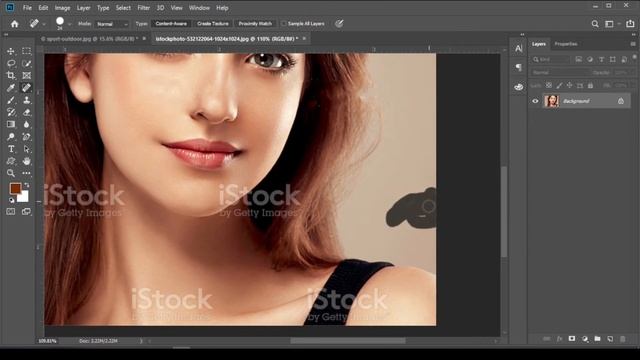640x360 pixels.
Task: Select the Quick Selection tool
Action: tap(27, 64)
